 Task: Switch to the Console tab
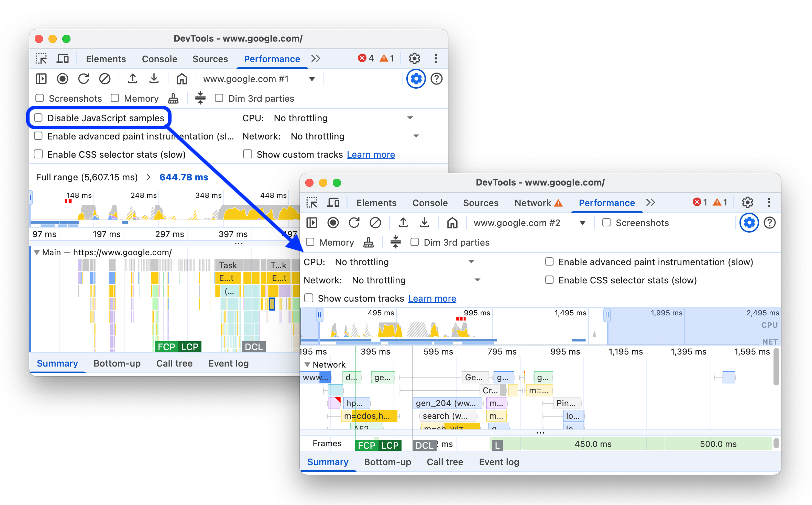(x=430, y=203)
